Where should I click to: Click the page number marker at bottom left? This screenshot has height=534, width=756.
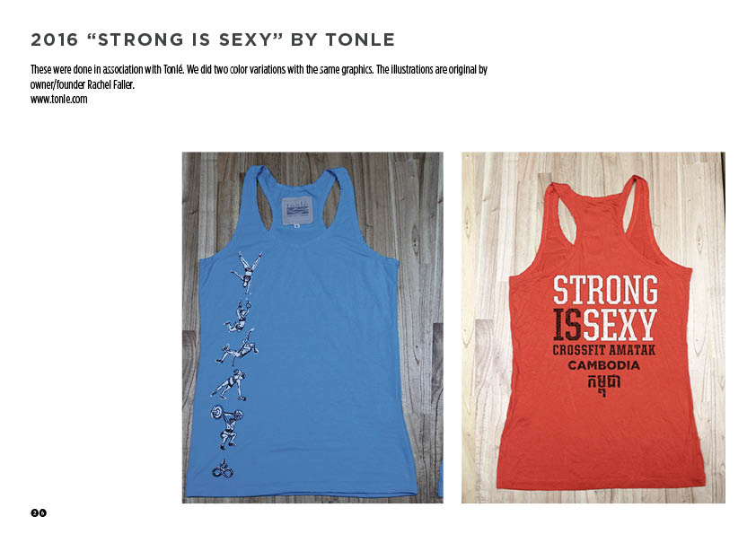[39, 512]
